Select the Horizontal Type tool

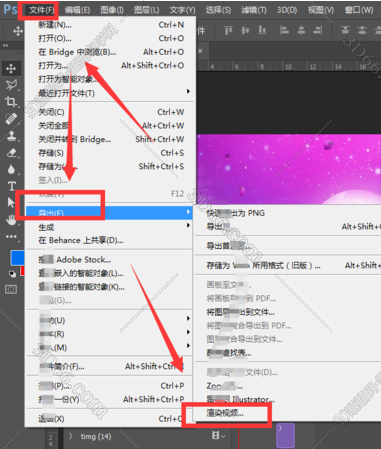click(11, 186)
